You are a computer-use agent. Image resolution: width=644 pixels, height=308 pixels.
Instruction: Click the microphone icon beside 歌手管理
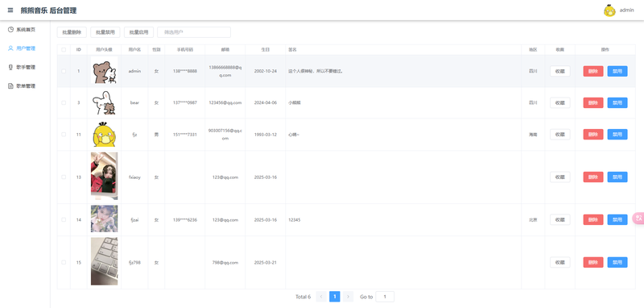[x=10, y=67]
